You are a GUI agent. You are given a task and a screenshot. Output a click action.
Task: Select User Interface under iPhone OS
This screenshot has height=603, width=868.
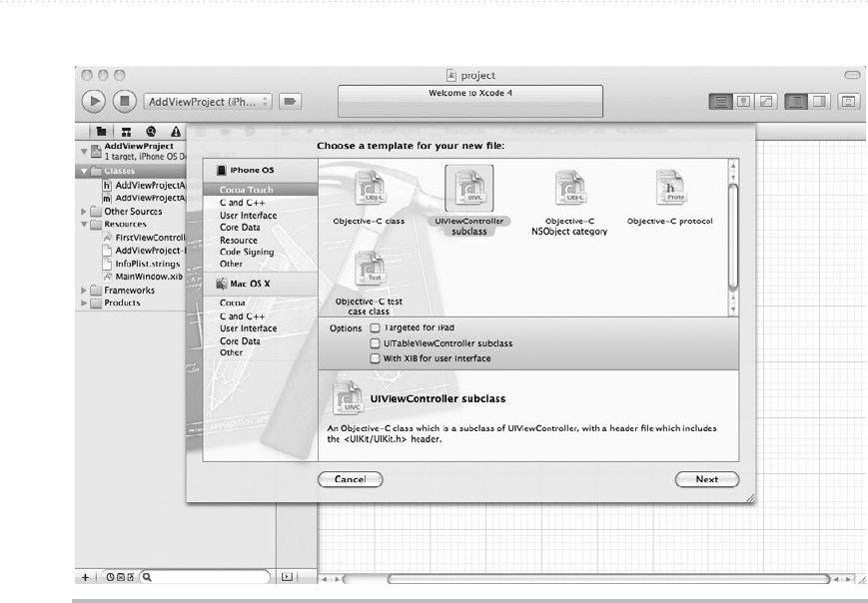(x=248, y=216)
